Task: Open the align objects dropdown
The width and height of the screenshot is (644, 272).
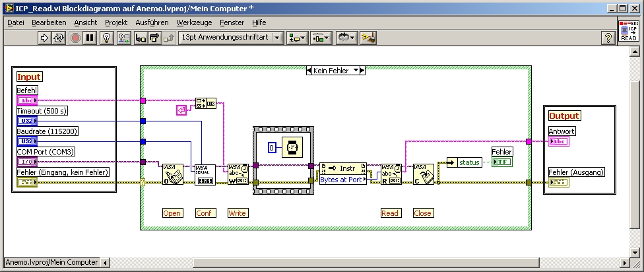Action: point(298,38)
